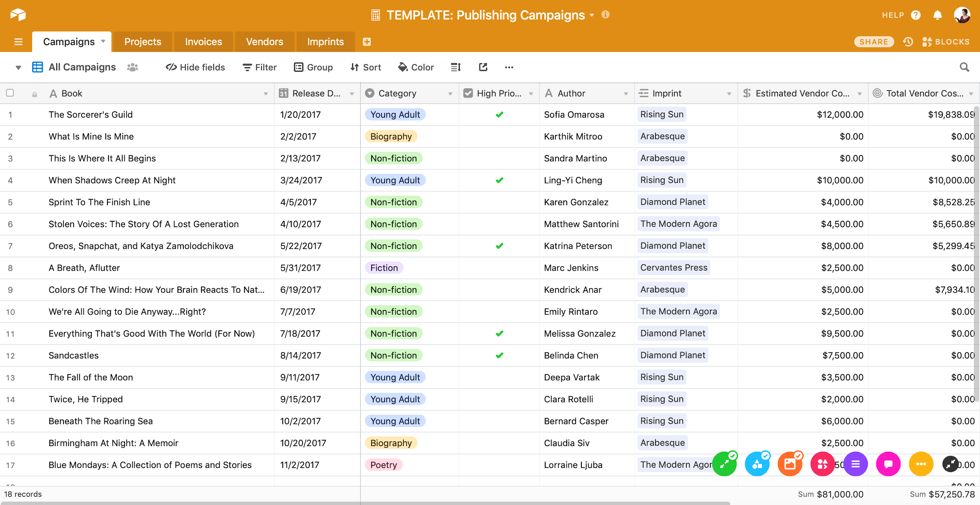Click the share view export icon
The height and width of the screenshot is (505, 980).
(x=483, y=67)
